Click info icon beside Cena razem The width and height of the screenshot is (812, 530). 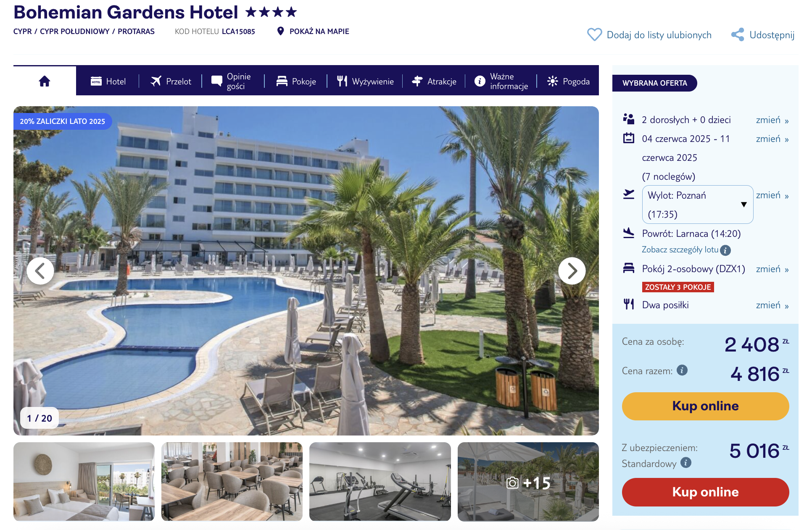(682, 370)
